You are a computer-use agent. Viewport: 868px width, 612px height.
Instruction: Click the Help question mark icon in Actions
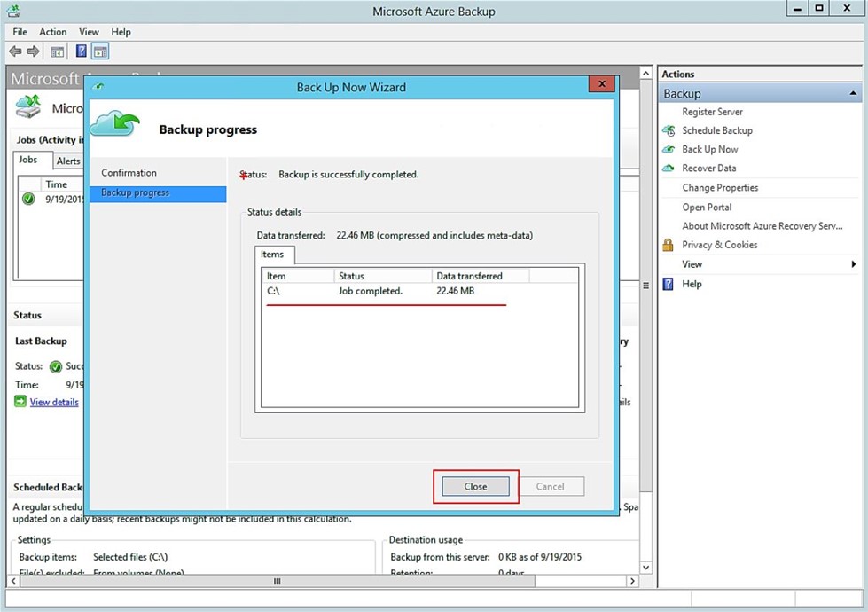coord(669,284)
